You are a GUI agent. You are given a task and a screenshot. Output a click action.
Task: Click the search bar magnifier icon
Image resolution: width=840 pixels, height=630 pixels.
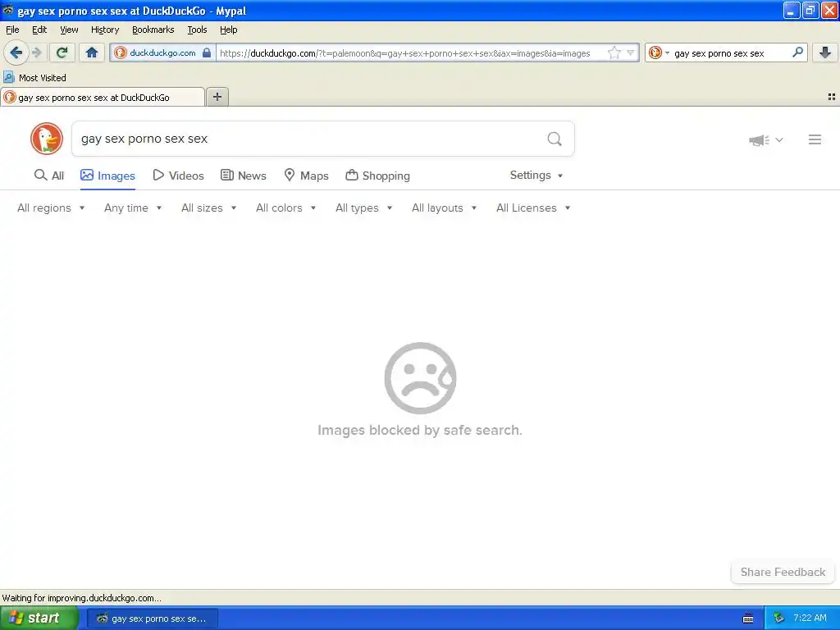pyautogui.click(x=797, y=52)
